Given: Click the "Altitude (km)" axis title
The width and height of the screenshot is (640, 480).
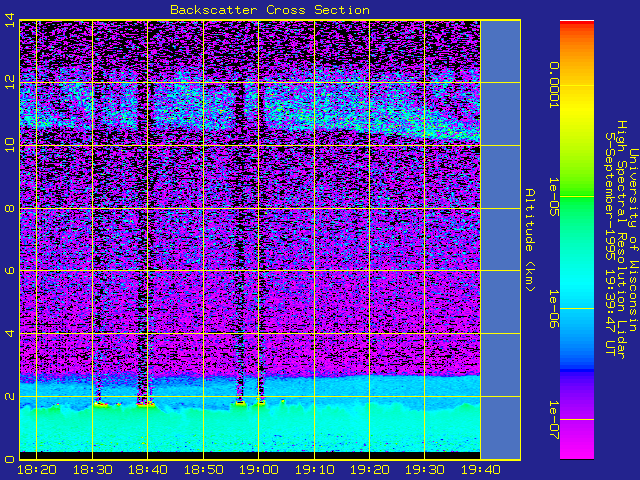Looking at the screenshot, I should [529, 240].
